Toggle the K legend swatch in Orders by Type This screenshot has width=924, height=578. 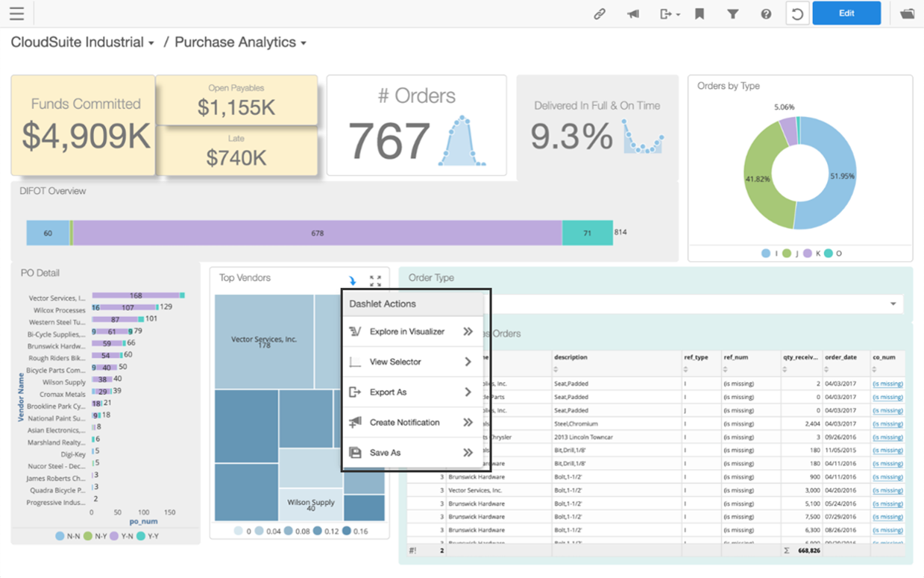(x=808, y=254)
